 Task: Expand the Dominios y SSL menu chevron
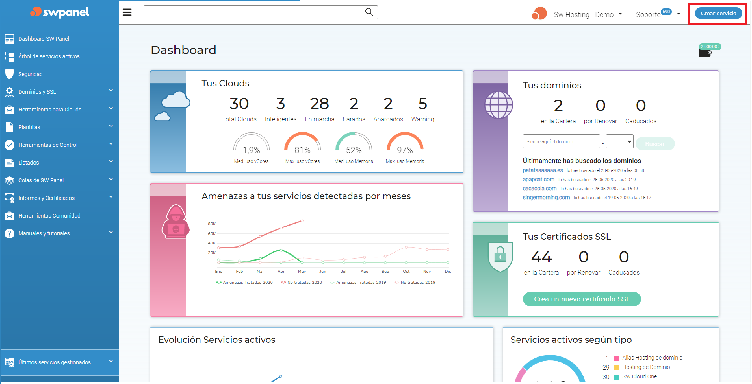[x=111, y=91]
